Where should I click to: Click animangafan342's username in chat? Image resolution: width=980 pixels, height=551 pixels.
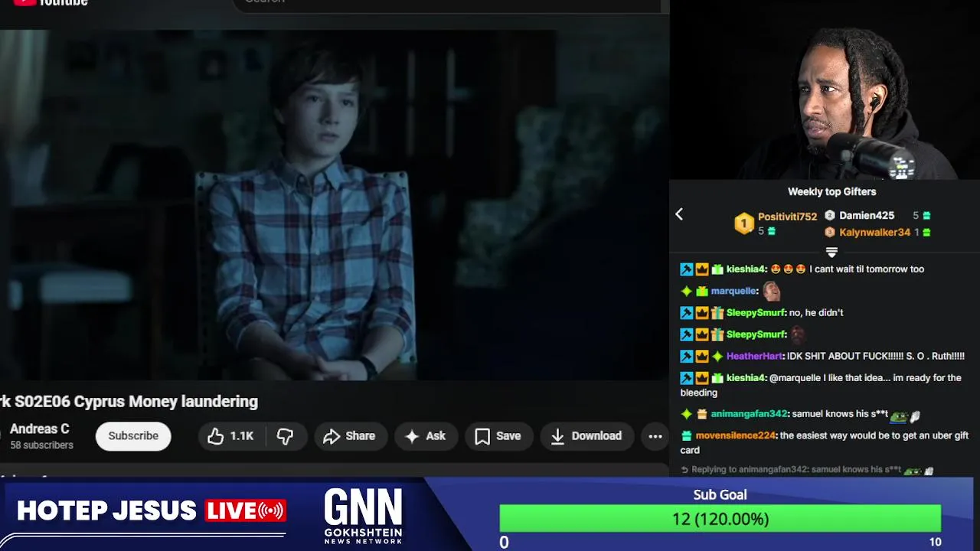click(x=749, y=414)
